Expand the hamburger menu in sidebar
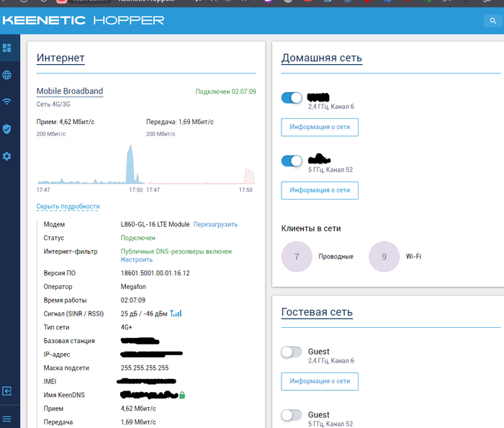 pyautogui.click(x=6, y=419)
